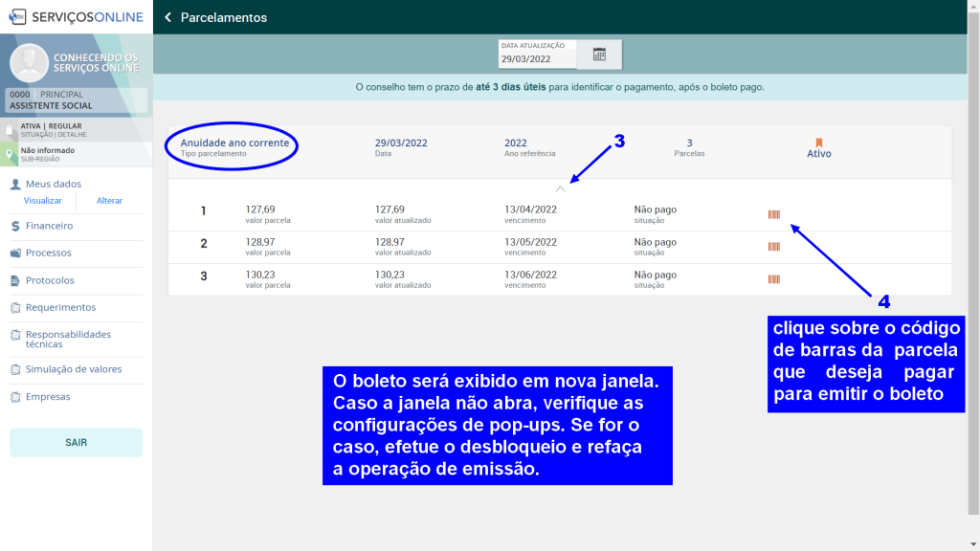The width and height of the screenshot is (980, 551).
Task: Open the Financeiro menu
Action: coord(49,226)
